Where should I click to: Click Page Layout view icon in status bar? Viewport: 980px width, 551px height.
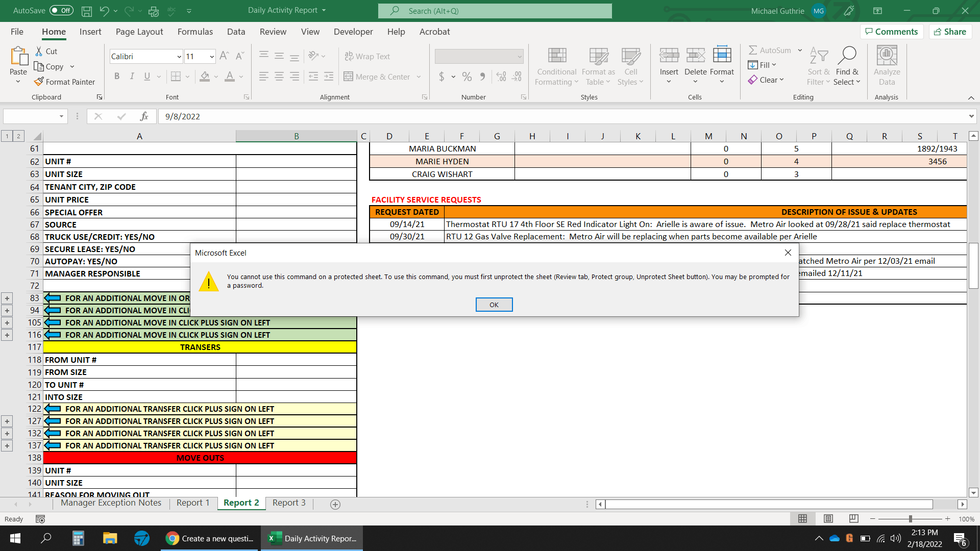coord(828,518)
